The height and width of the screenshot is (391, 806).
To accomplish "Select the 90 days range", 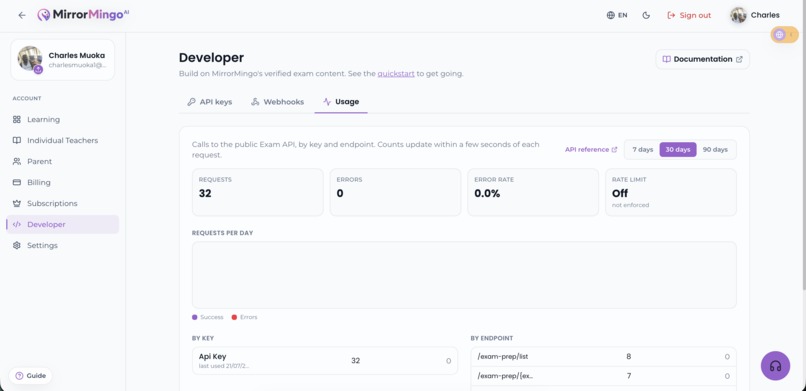I will [x=715, y=150].
